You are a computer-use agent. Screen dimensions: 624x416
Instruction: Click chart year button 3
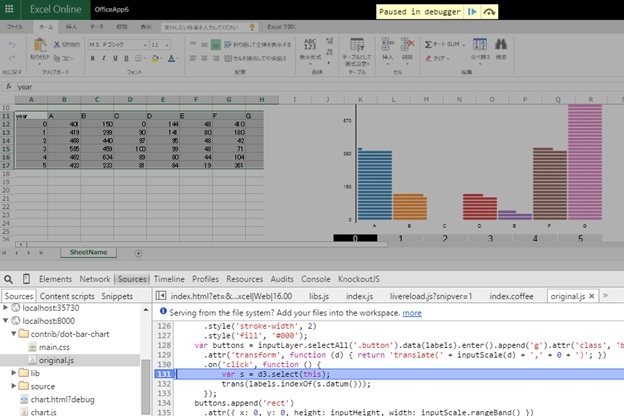490,238
